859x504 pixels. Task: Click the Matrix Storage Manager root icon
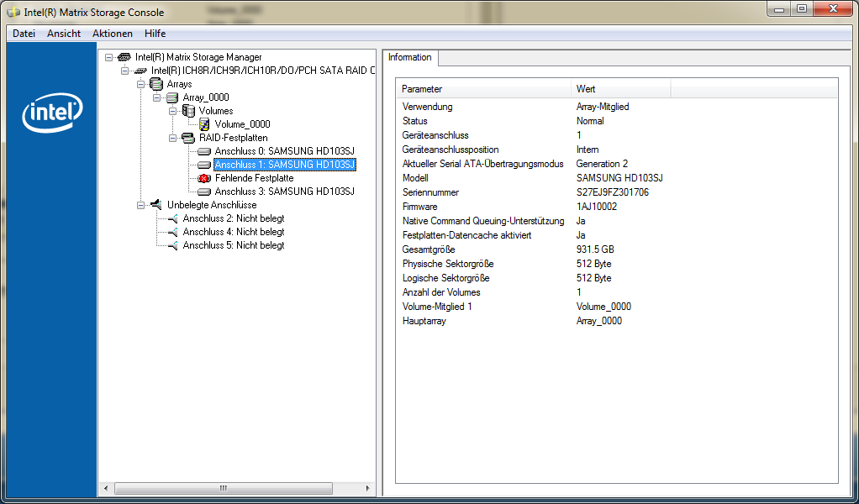[124, 57]
